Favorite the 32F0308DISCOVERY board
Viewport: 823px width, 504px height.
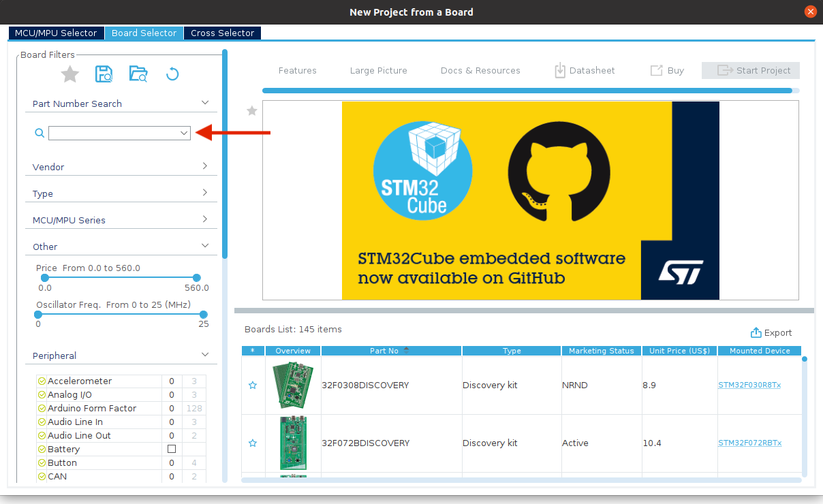(x=253, y=385)
